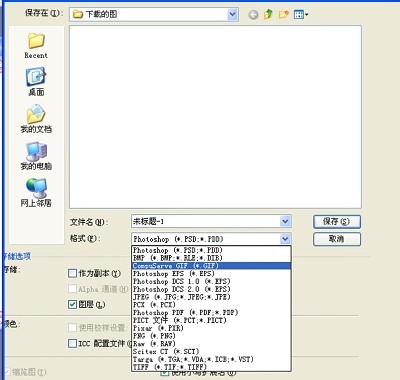Collapse the Format (格式) dropdown arrow
Viewport: 400px width, 380px height.
[285, 239]
